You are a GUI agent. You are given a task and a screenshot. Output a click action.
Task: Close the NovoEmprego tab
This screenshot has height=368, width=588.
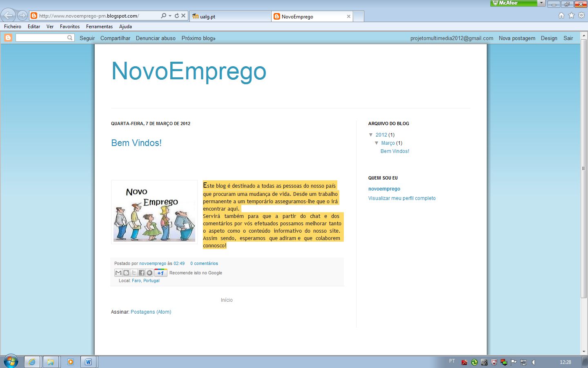[349, 16]
